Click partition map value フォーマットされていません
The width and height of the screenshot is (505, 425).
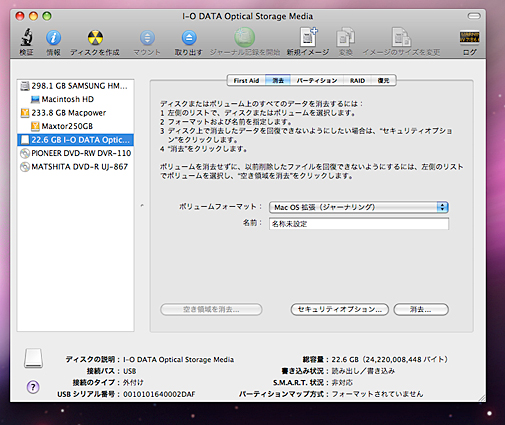coord(377,394)
